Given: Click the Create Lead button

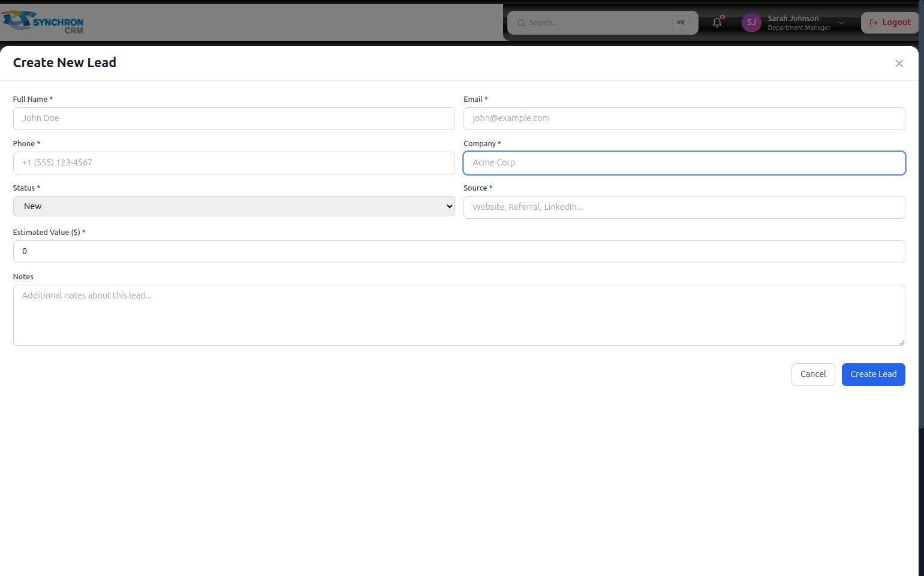Looking at the screenshot, I should click(873, 375).
